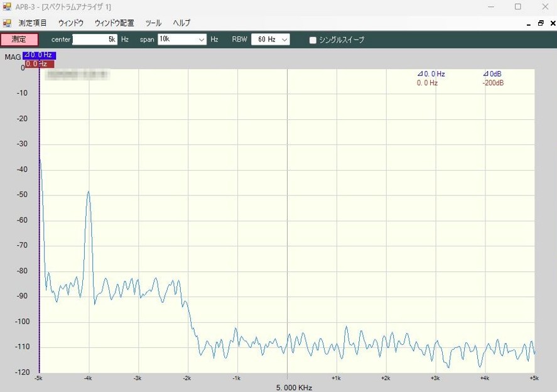557x392 pixels.
Task: Open the ツール menu
Action: (153, 23)
